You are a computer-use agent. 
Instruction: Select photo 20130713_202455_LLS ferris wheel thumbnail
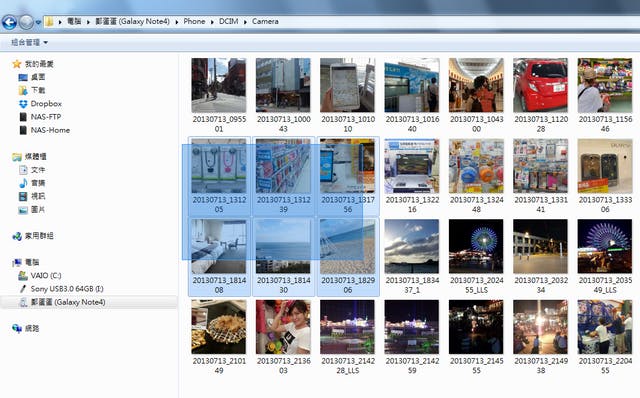click(x=476, y=247)
